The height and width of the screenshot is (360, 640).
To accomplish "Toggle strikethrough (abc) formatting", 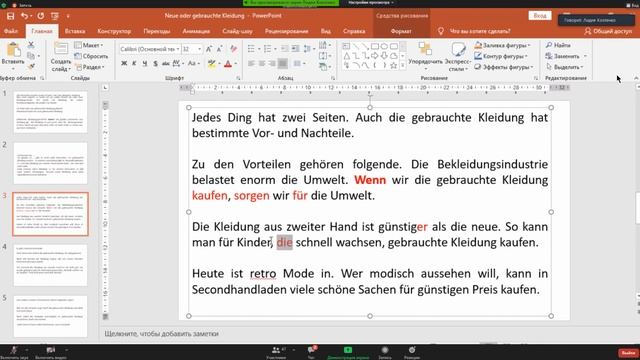I will tap(166, 64).
